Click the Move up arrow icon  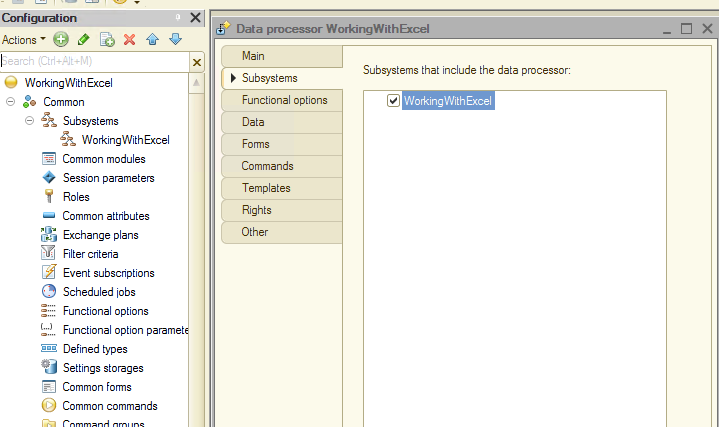click(153, 39)
